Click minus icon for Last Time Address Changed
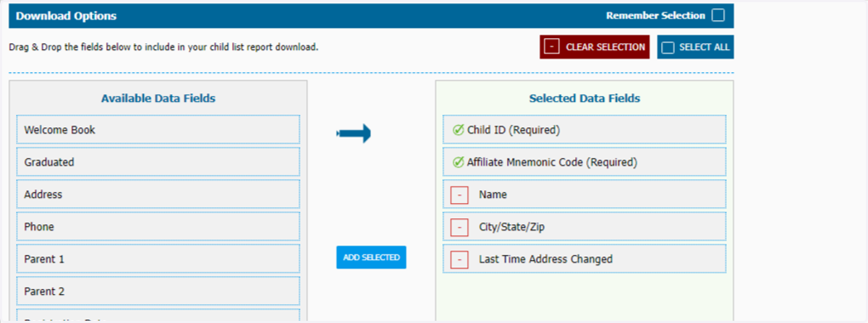The image size is (868, 323). [459, 259]
